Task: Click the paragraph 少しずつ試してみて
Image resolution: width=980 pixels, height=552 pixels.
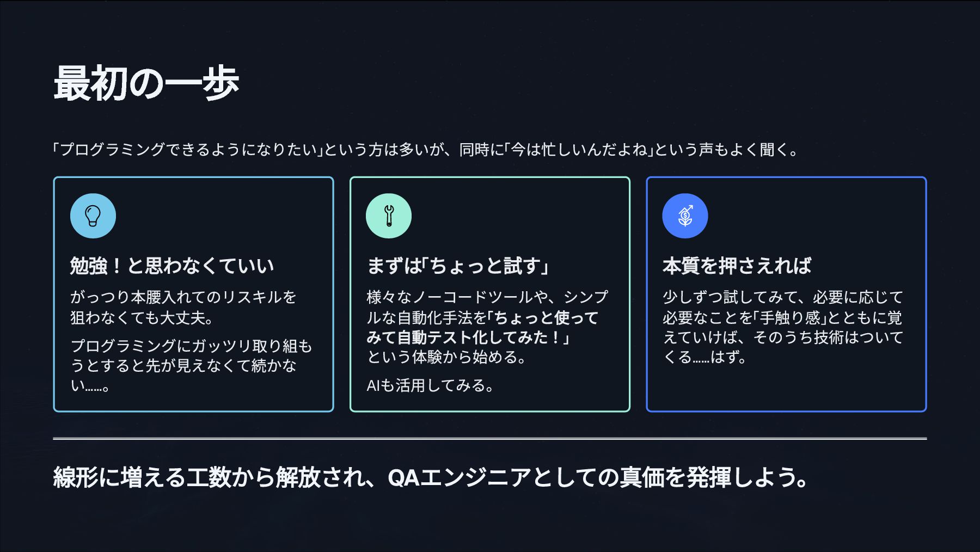Action: pyautogui.click(x=782, y=327)
